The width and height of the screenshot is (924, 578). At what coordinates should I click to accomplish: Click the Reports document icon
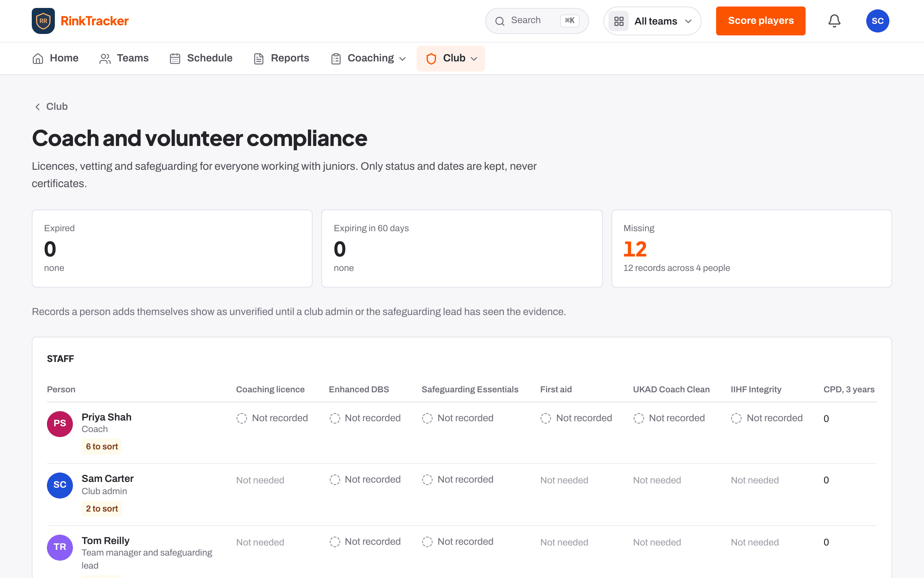coord(259,59)
